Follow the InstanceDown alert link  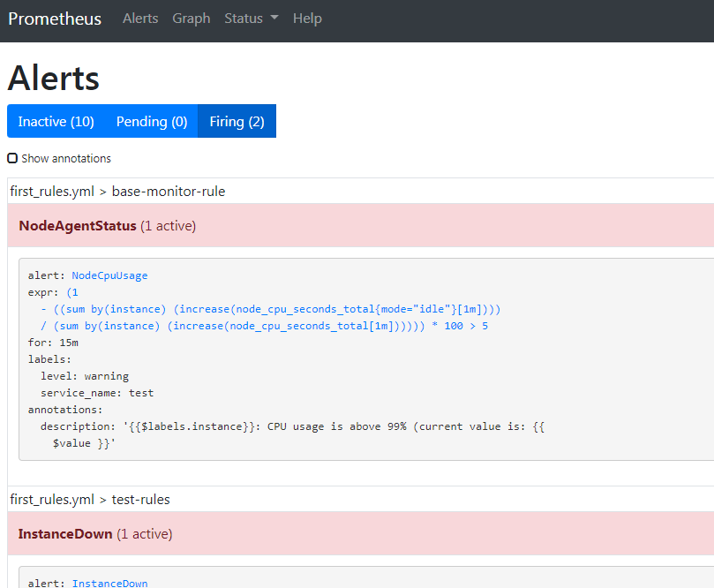[x=109, y=583]
